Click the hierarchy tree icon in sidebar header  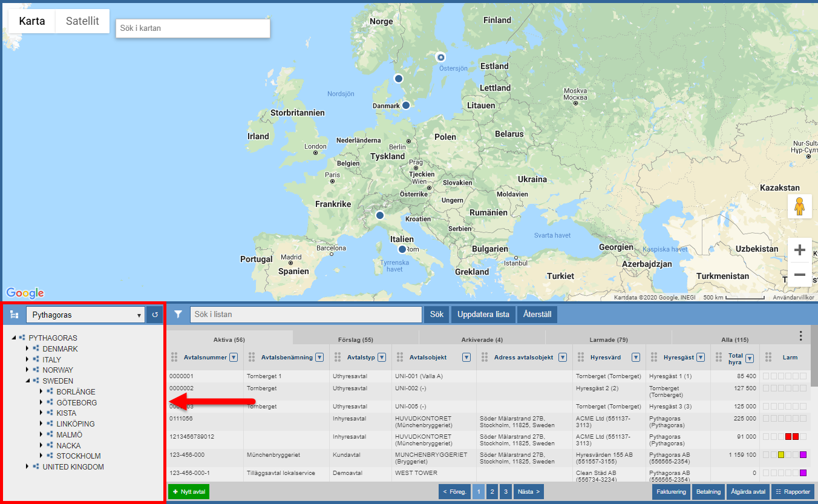click(14, 315)
